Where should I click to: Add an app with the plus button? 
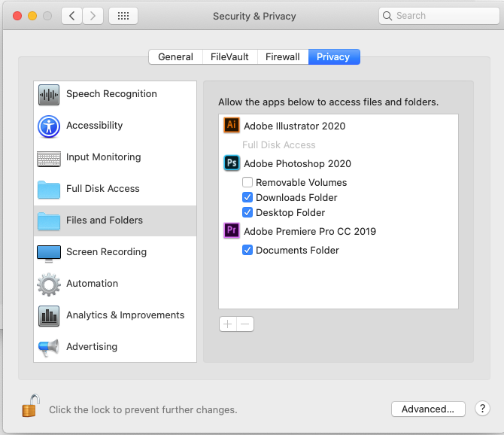pos(228,324)
